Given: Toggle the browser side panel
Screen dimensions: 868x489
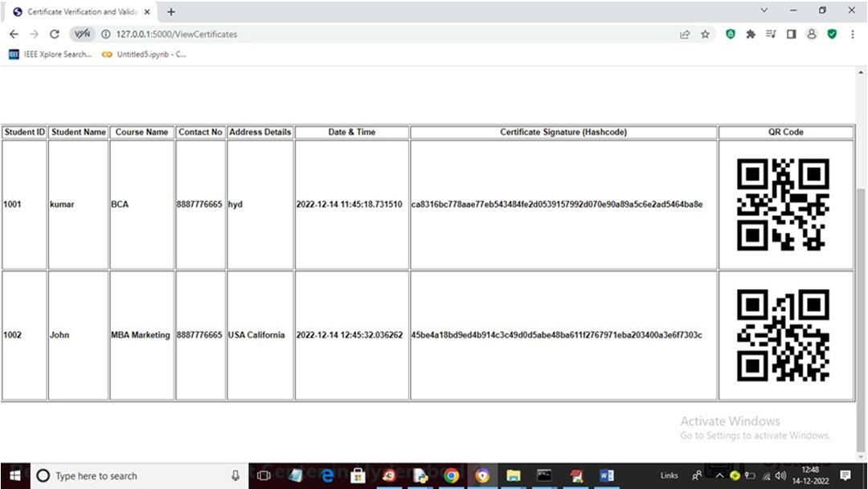Looking at the screenshot, I should click(x=791, y=35).
